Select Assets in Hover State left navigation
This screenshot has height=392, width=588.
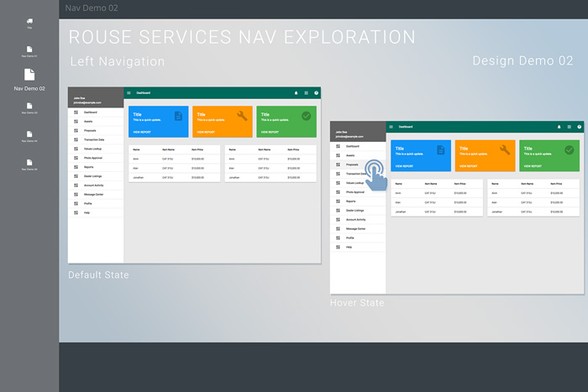pos(351,155)
